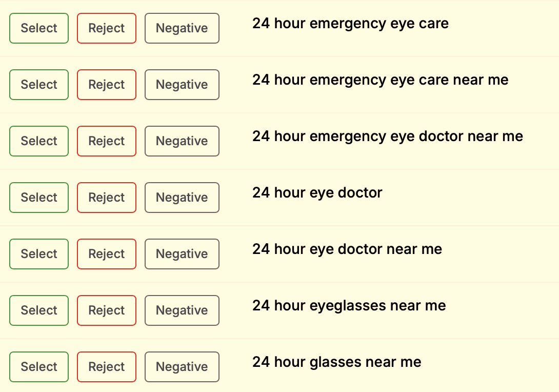Image resolution: width=559 pixels, height=392 pixels.
Task: Reject the '24 hour eye doctor' keyword
Action: coord(107,198)
